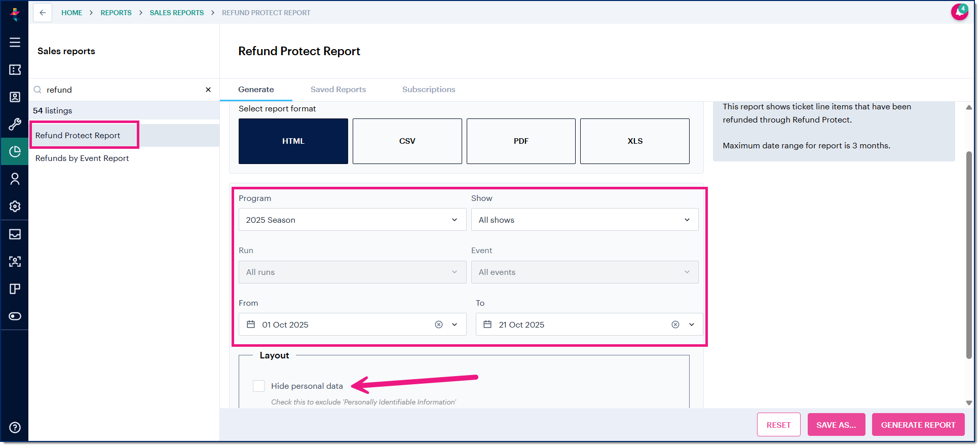The width and height of the screenshot is (980, 447).
Task: Click the toggle pill icon in the sidebar
Action: pyautogui.click(x=15, y=316)
